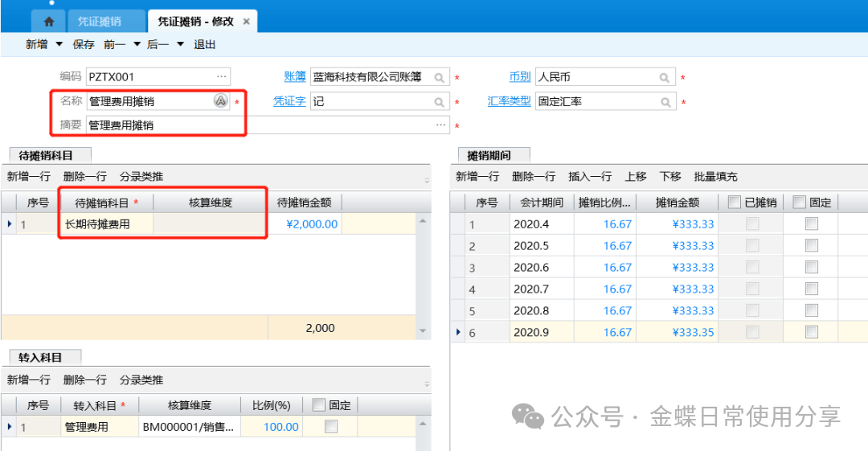Open the 账簿 link label
This screenshot has width=868, height=451.
295,77
